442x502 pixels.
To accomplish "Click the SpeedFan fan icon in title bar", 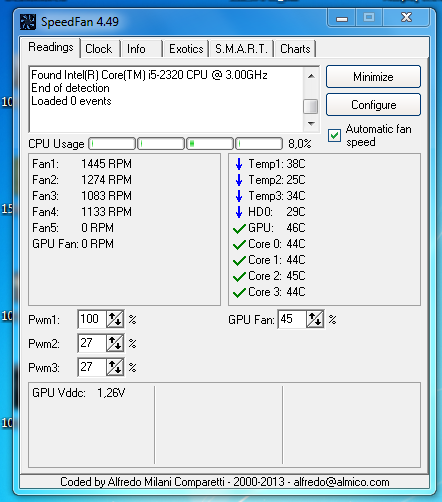I will click(x=27, y=22).
